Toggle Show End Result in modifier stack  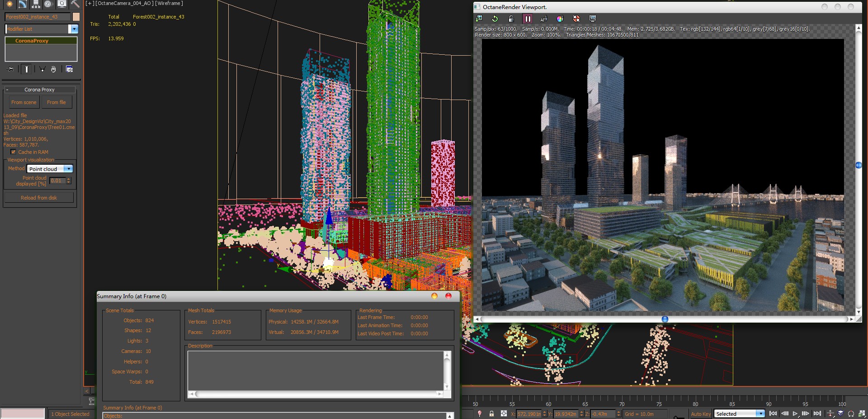tap(27, 69)
